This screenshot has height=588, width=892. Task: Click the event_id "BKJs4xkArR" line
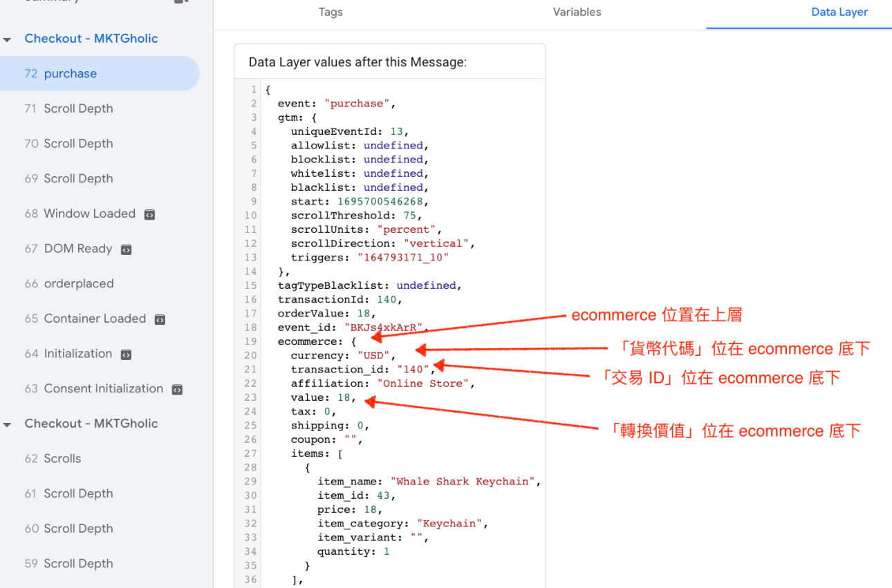pos(353,328)
